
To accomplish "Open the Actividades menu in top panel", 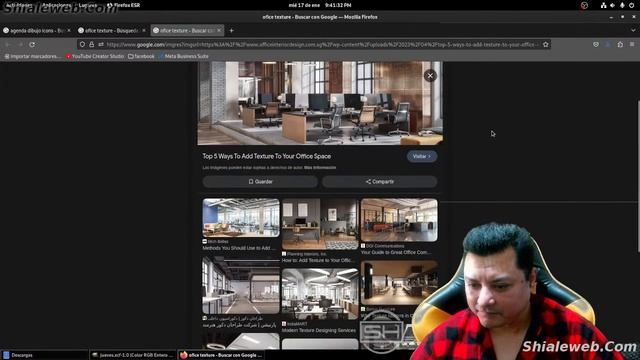I will click(19, 5).
